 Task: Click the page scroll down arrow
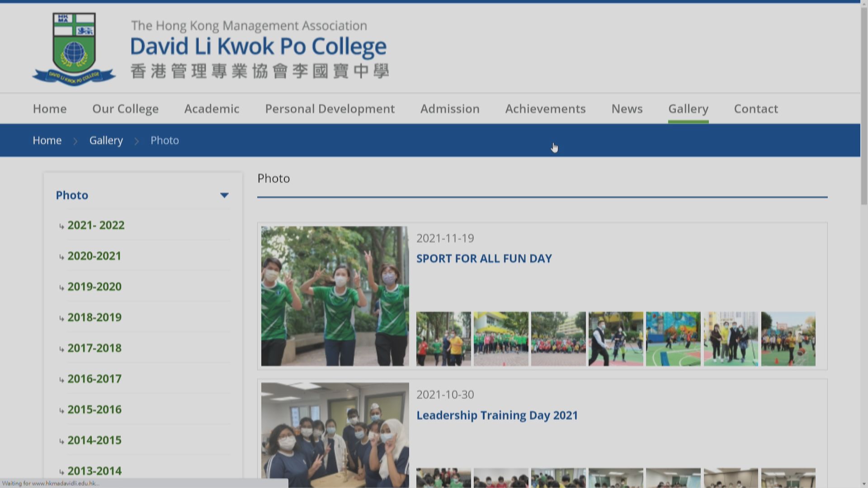(x=863, y=484)
